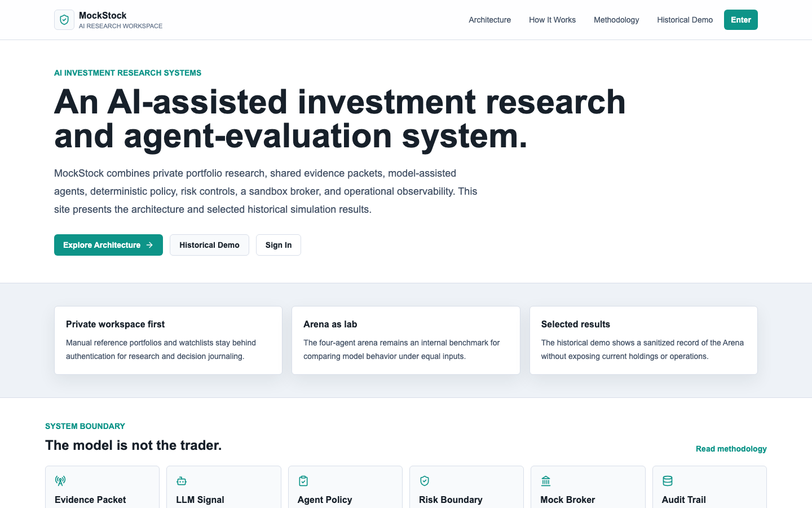
Task: Click the MockStock brand name
Action: [x=103, y=15]
